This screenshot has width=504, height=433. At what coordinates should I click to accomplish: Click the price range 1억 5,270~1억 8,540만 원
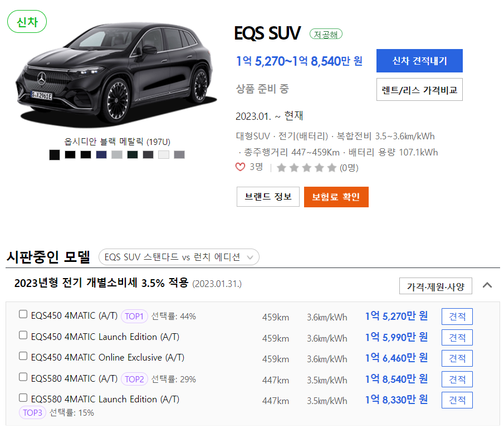point(299,61)
